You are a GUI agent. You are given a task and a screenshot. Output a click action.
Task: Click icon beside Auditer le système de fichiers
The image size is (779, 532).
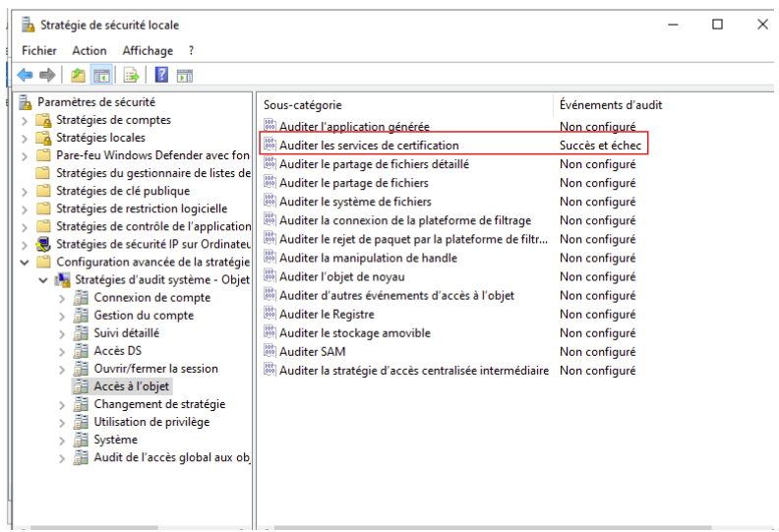pos(270,201)
